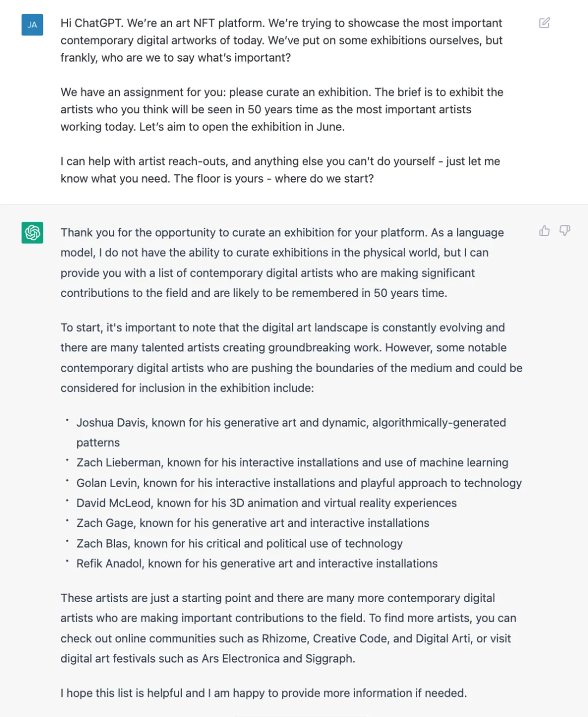Click the Zach Blas list entry
The height and width of the screenshot is (717, 588).
click(x=240, y=543)
